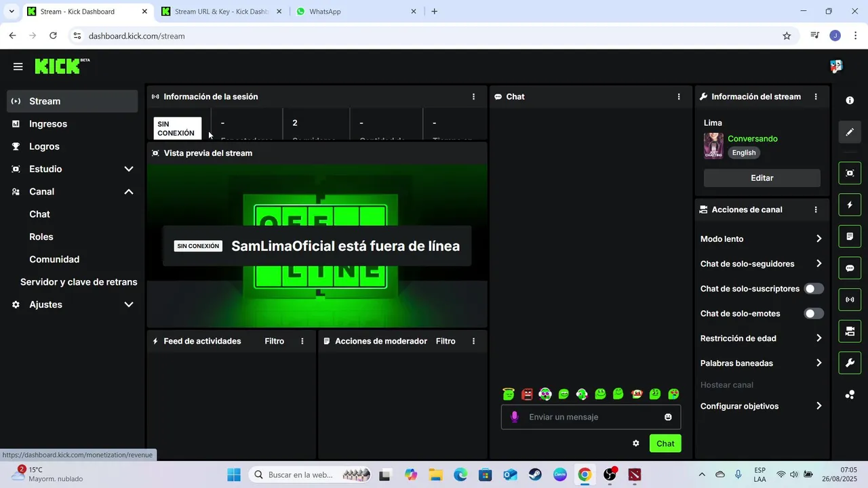The height and width of the screenshot is (488, 868).
Task: Toggle Chat de solo-suscriptores switch
Action: coord(814,289)
